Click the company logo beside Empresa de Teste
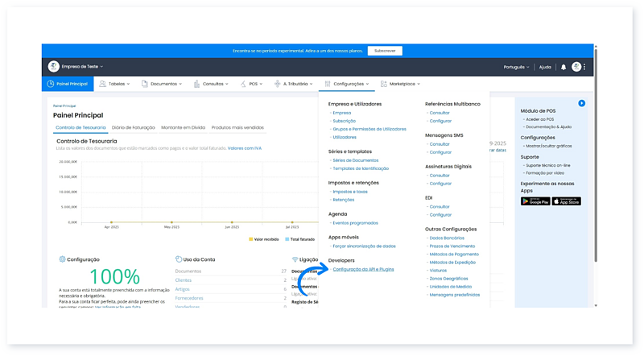Screen dimensions: 644x356 point(54,66)
